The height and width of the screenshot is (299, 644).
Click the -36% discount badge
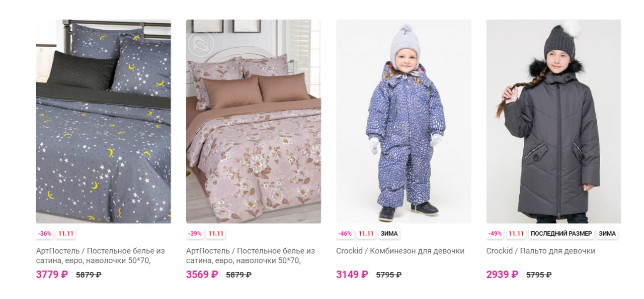(x=45, y=234)
